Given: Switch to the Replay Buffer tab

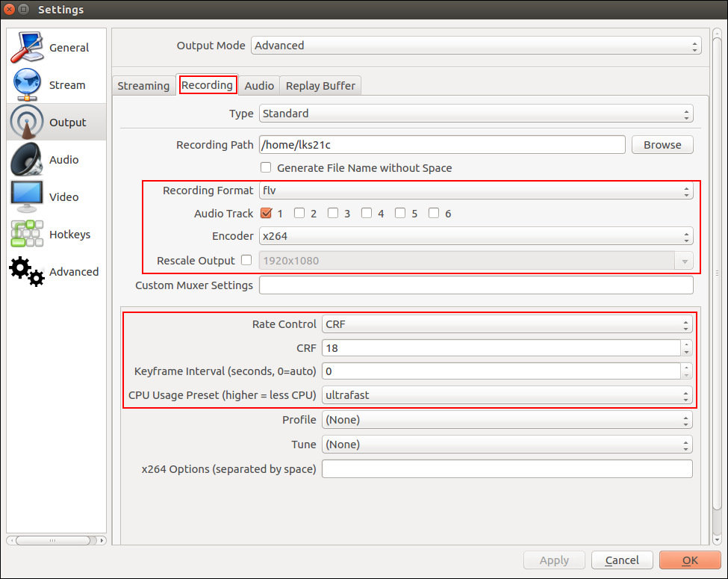Looking at the screenshot, I should [x=320, y=86].
